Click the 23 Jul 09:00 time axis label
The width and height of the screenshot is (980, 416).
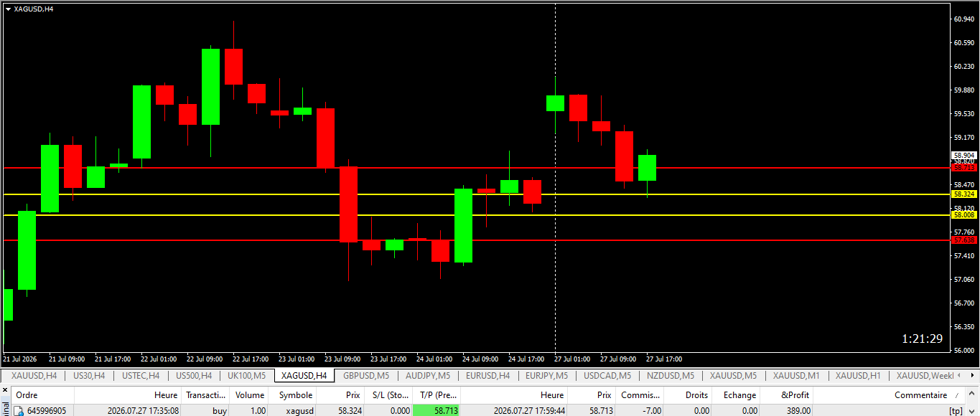[x=342, y=359]
